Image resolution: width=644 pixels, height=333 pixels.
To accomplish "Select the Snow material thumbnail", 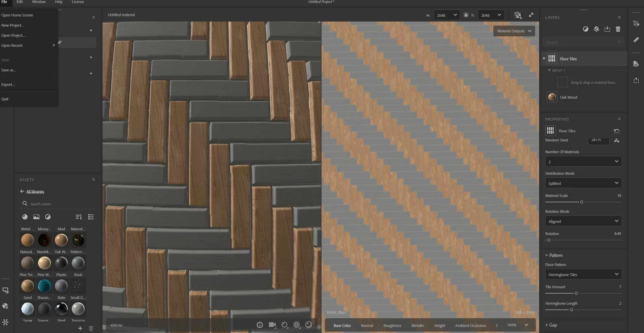I will (28, 309).
